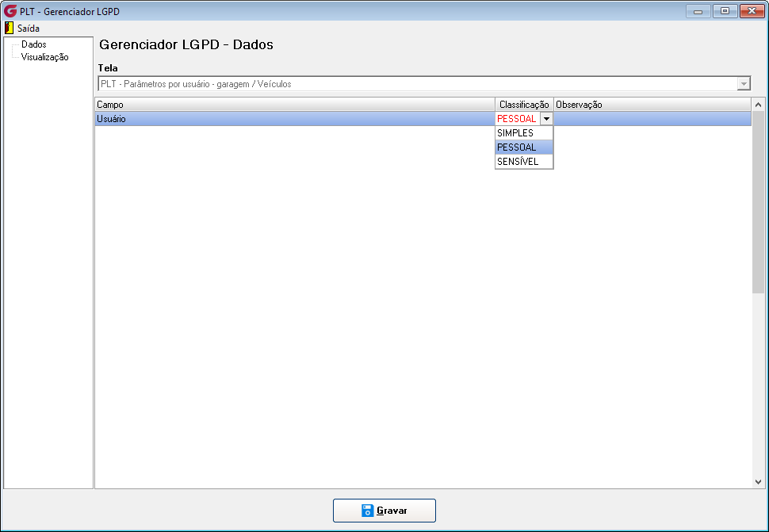Open the Saída menu
Viewport: 769px width, 532px height.
[x=28, y=28]
